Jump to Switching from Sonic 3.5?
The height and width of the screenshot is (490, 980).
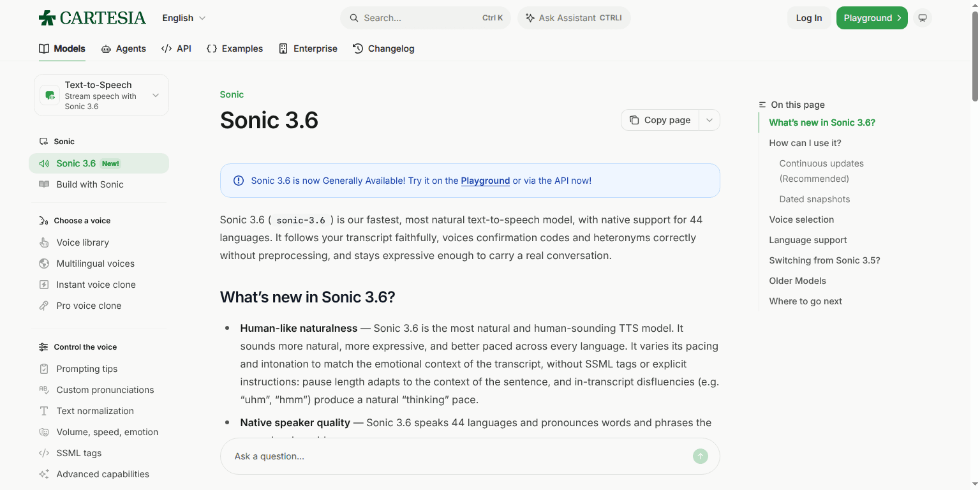tap(825, 260)
